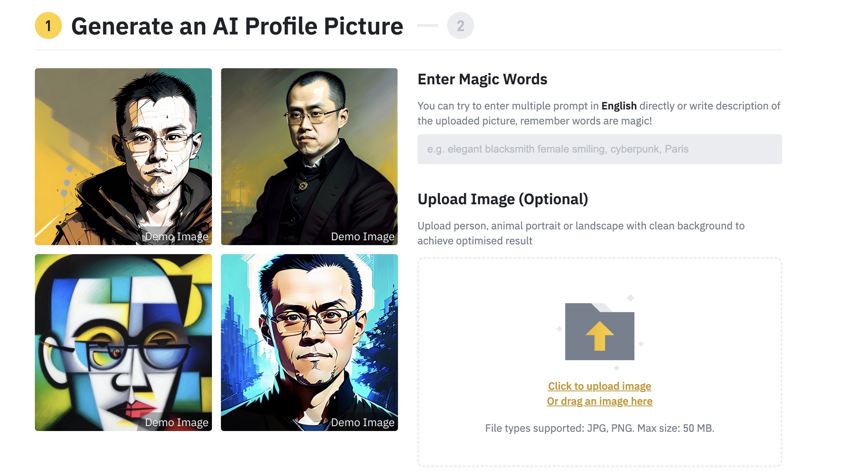Select the sketch-style portrait demo image

point(123,157)
